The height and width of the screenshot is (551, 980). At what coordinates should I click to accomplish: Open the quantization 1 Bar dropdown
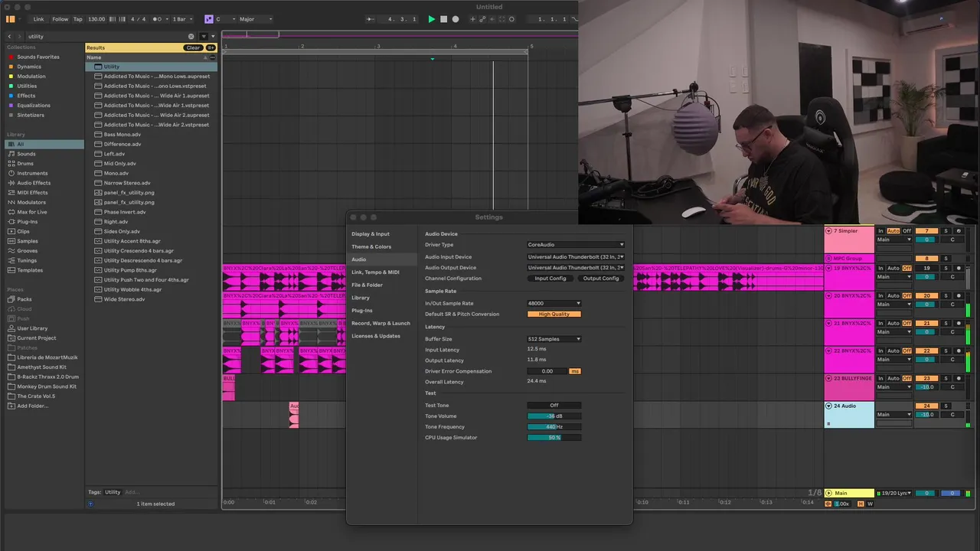(181, 19)
